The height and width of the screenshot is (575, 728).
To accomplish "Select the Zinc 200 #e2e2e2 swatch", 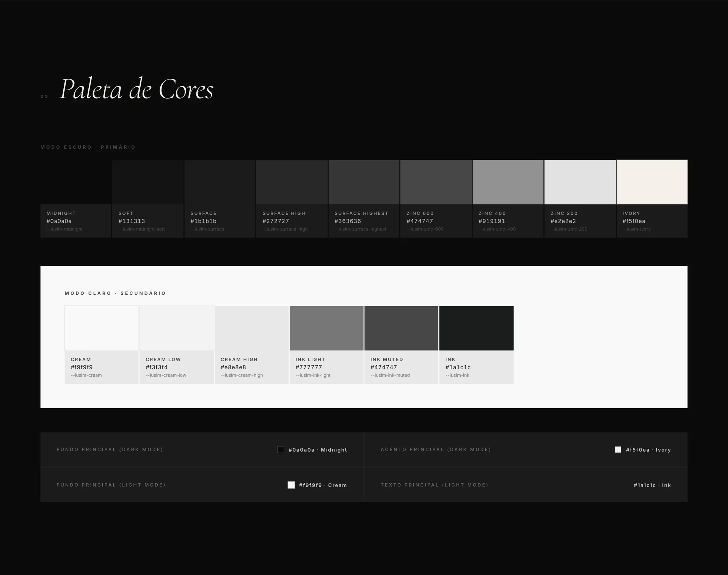I will (x=580, y=182).
